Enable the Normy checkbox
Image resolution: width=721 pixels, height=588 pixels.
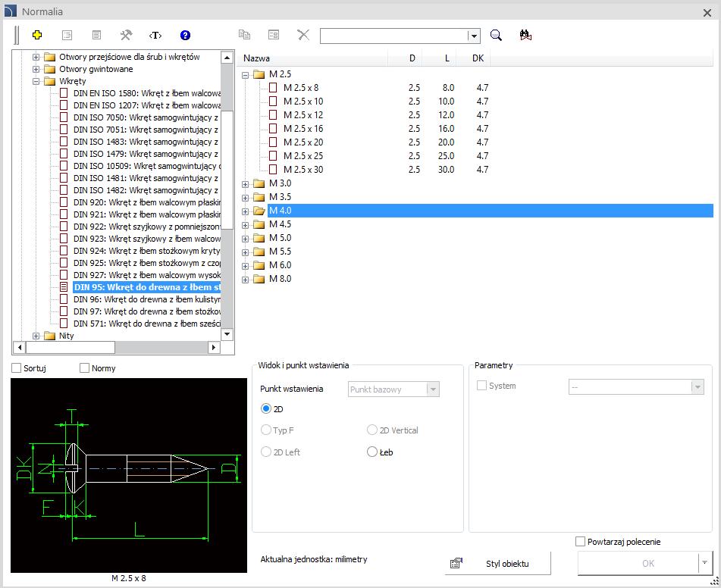point(85,368)
